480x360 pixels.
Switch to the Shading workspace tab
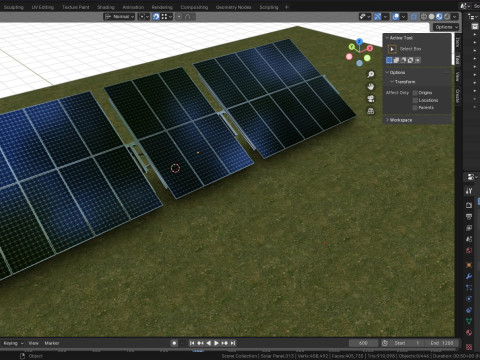[x=106, y=7]
